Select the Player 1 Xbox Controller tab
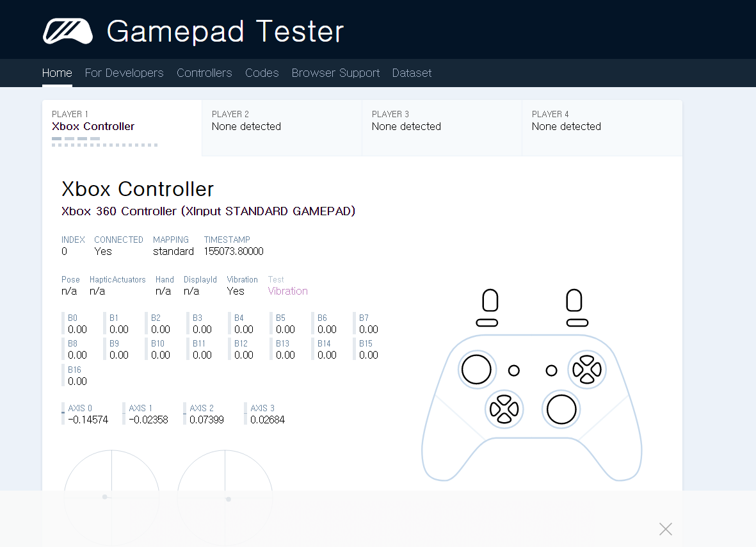Image resolution: width=756 pixels, height=547 pixels. (122, 128)
